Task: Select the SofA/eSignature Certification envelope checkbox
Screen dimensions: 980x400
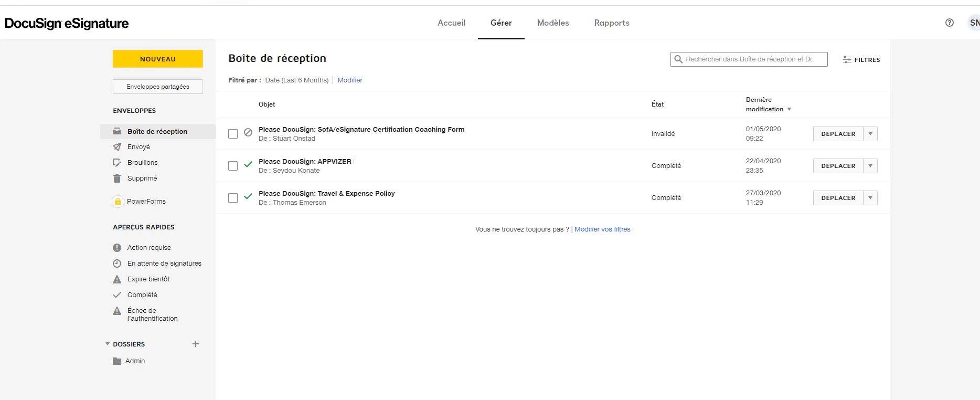Action: click(x=233, y=134)
